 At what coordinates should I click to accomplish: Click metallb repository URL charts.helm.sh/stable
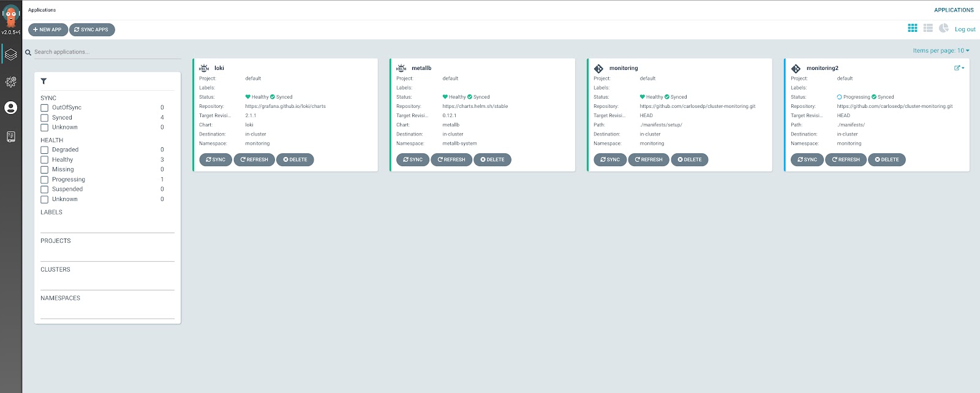point(475,106)
